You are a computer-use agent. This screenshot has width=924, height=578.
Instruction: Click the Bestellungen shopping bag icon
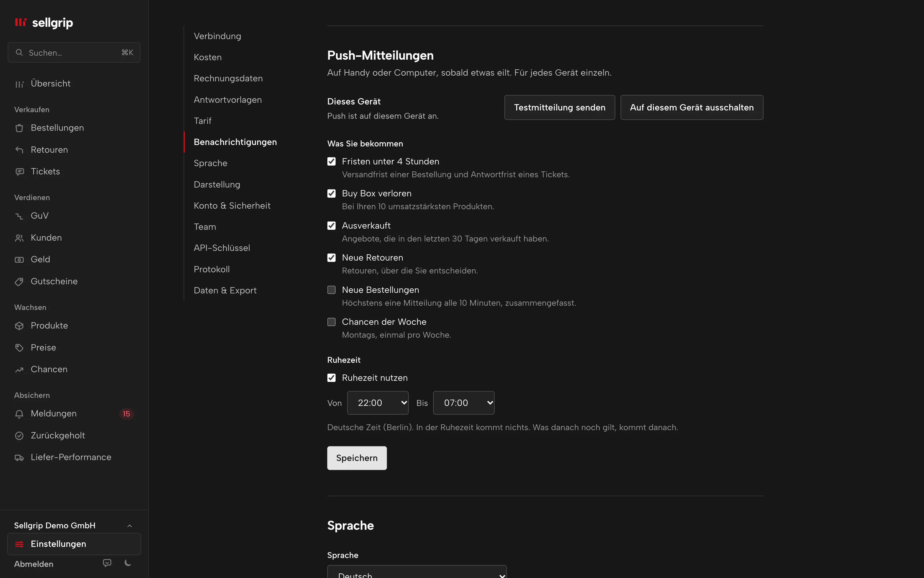tap(19, 128)
